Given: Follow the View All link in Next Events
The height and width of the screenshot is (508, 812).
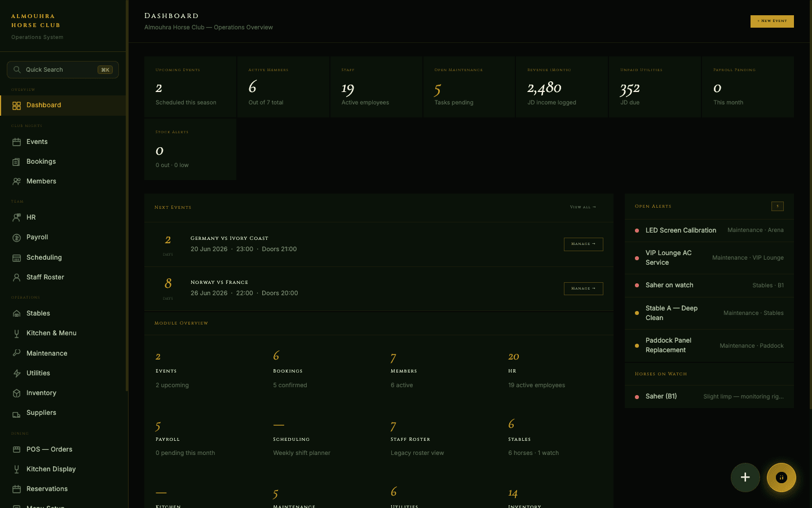Looking at the screenshot, I should pyautogui.click(x=582, y=207).
